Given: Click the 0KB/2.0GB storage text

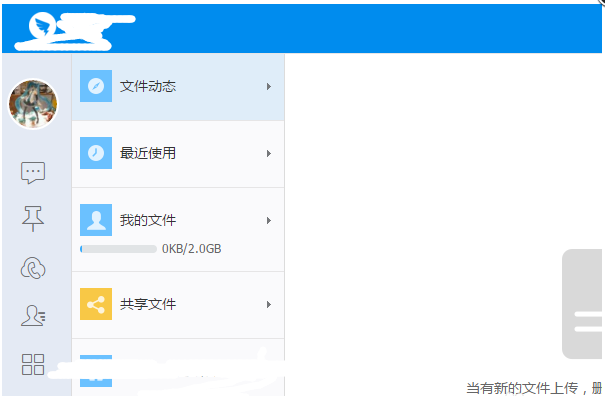Looking at the screenshot, I should pyautogui.click(x=191, y=248).
